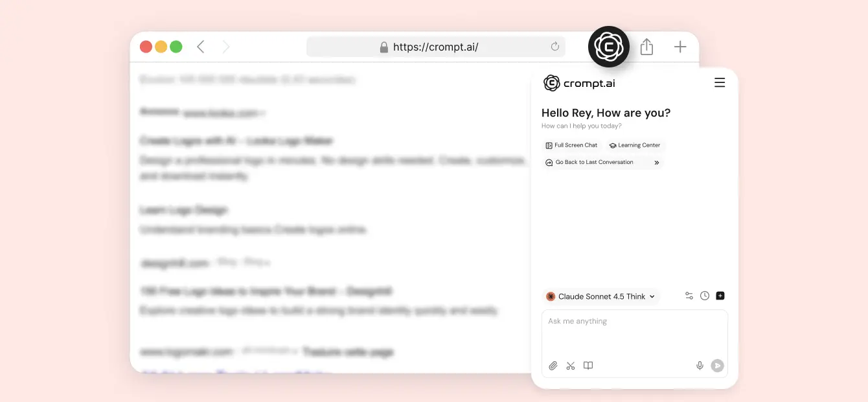Click the Crompt extension icon in browser toolbar
The width and height of the screenshot is (868, 402).
click(x=609, y=47)
